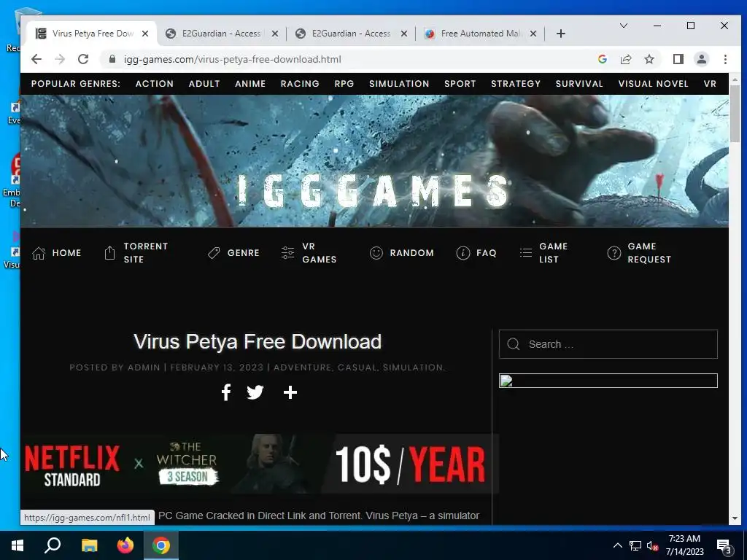Open the Chrome profile avatar

coord(701,59)
